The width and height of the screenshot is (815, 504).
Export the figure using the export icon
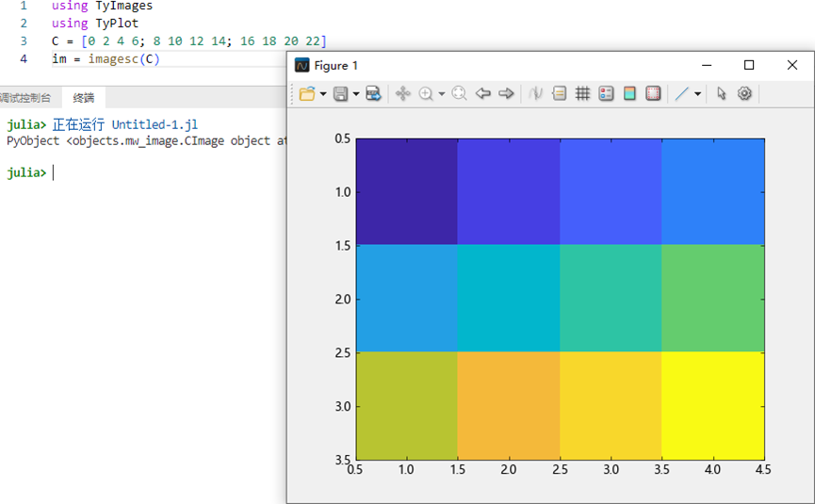374,93
